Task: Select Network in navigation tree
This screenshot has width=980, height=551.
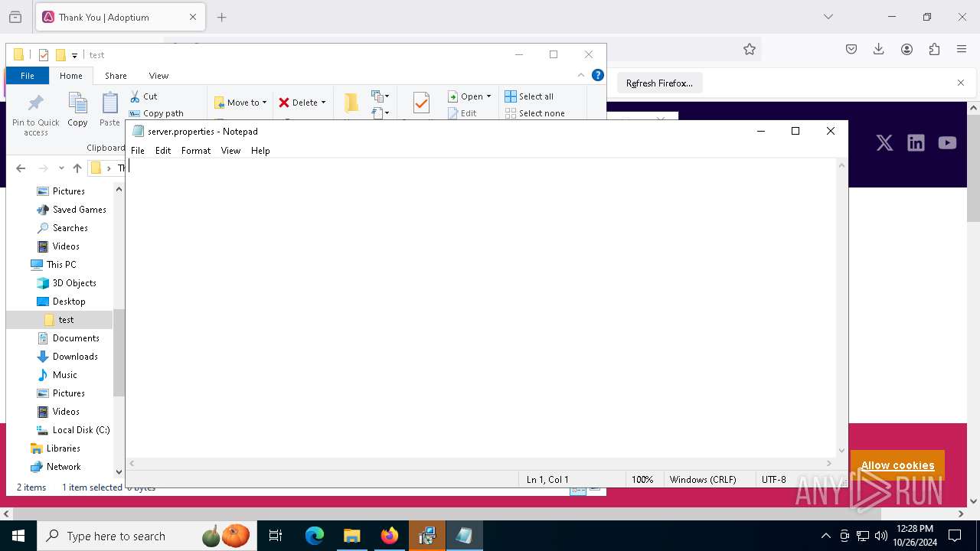Action: [54, 467]
